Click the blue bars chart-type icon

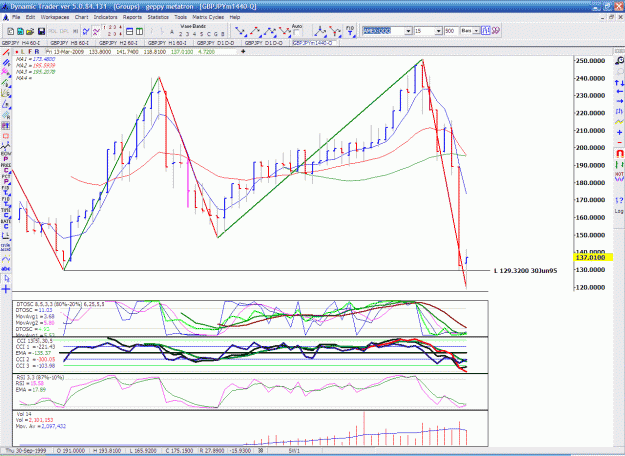click(485, 31)
